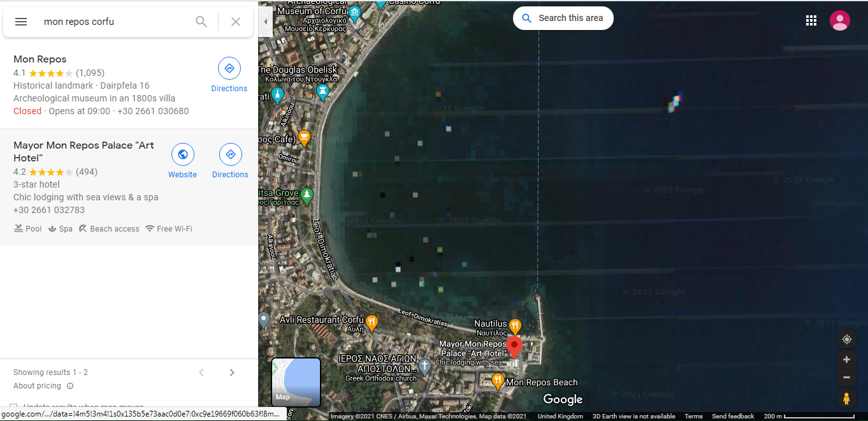Collapse the side panel with arrow tab

click(x=265, y=22)
